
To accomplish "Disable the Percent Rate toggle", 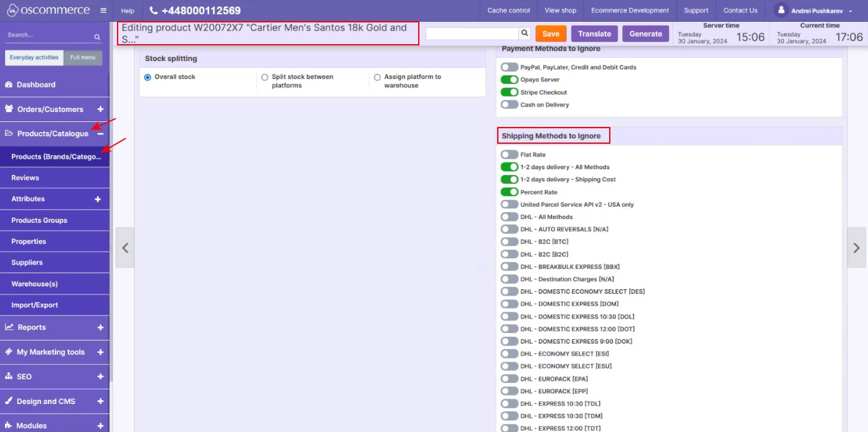I will point(509,192).
